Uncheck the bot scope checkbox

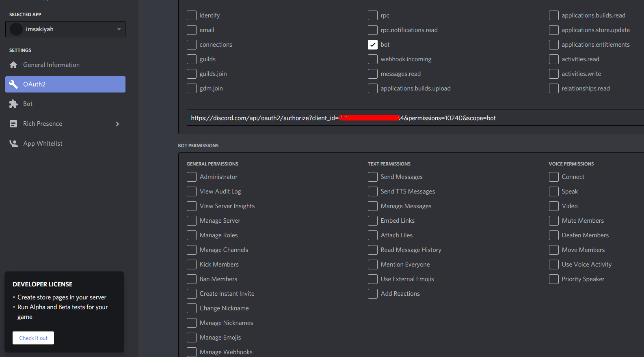[372, 45]
